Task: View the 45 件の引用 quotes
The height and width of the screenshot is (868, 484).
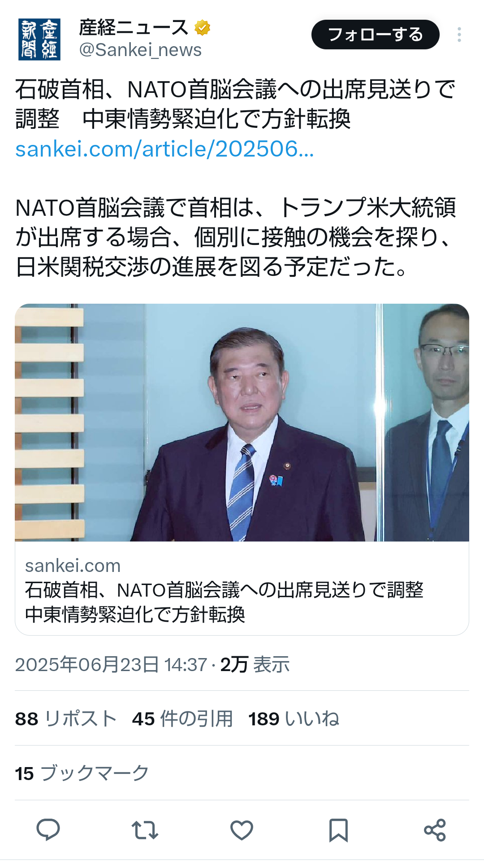Action: click(x=182, y=719)
